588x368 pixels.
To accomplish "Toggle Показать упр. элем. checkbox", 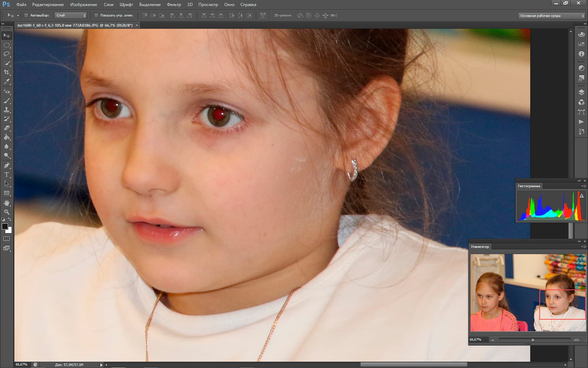I will [x=96, y=15].
